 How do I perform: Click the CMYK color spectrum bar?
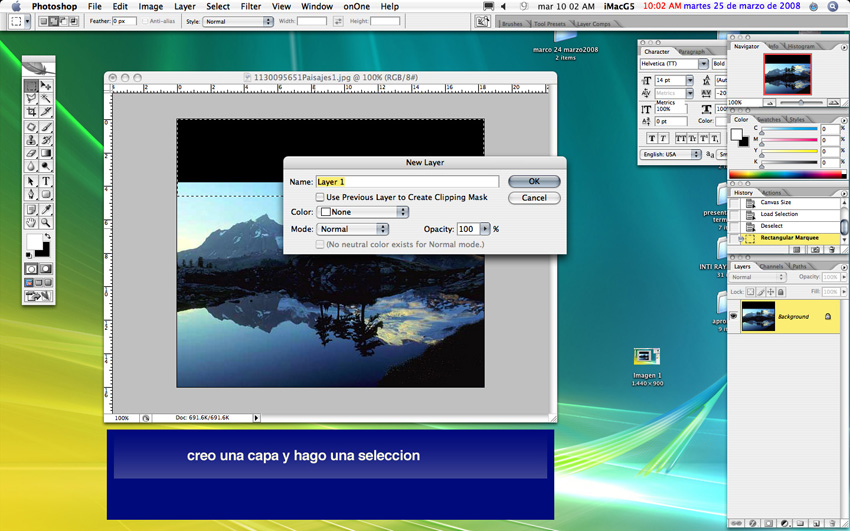[x=787, y=174]
